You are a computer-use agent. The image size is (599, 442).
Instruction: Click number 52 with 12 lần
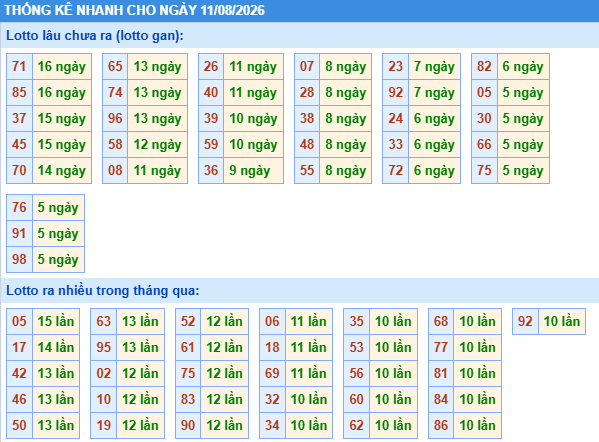coord(188,321)
